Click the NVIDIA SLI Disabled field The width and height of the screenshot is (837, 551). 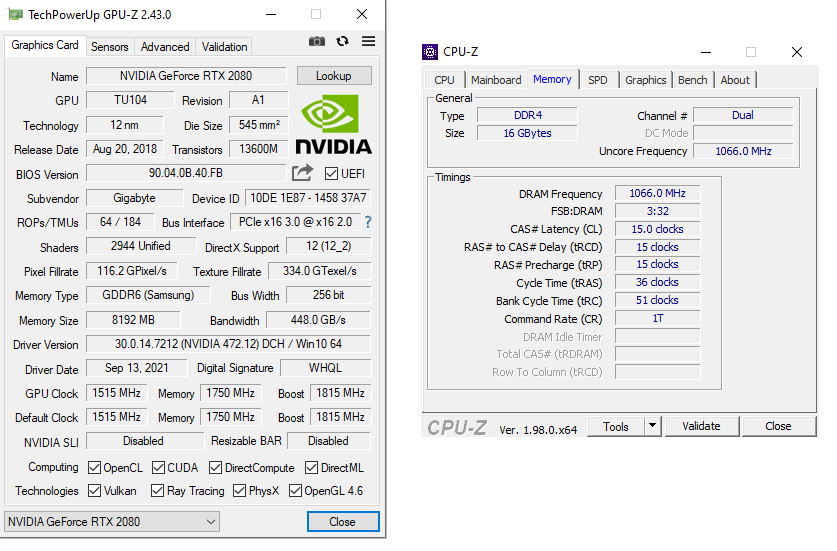coord(143,441)
